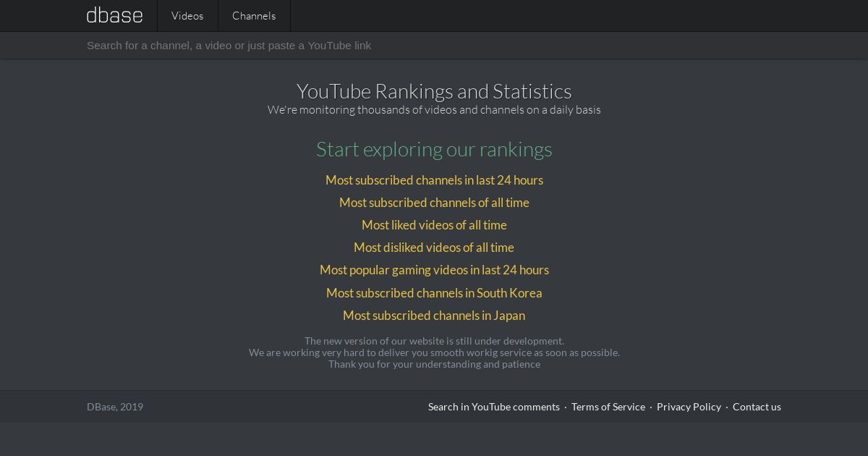Click the dbase logo

114,15
